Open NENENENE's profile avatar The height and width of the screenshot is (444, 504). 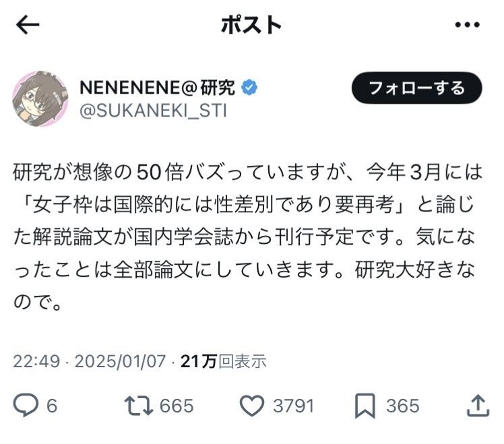[x=40, y=98]
